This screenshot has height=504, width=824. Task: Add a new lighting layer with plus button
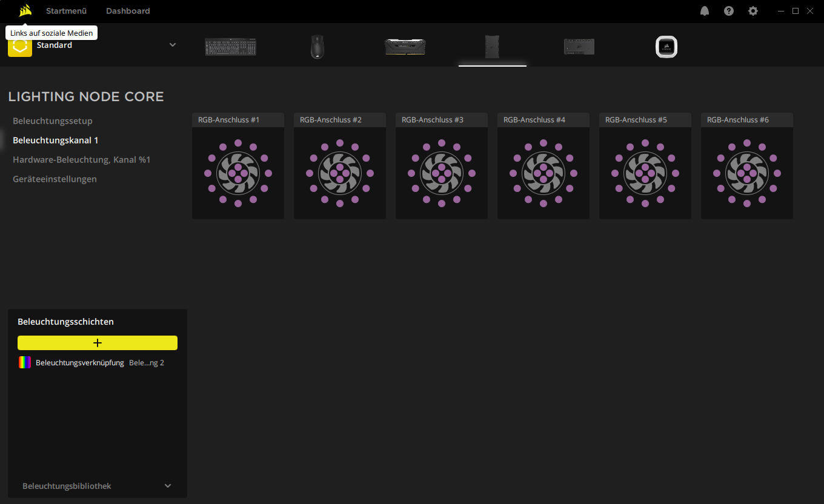coord(98,343)
